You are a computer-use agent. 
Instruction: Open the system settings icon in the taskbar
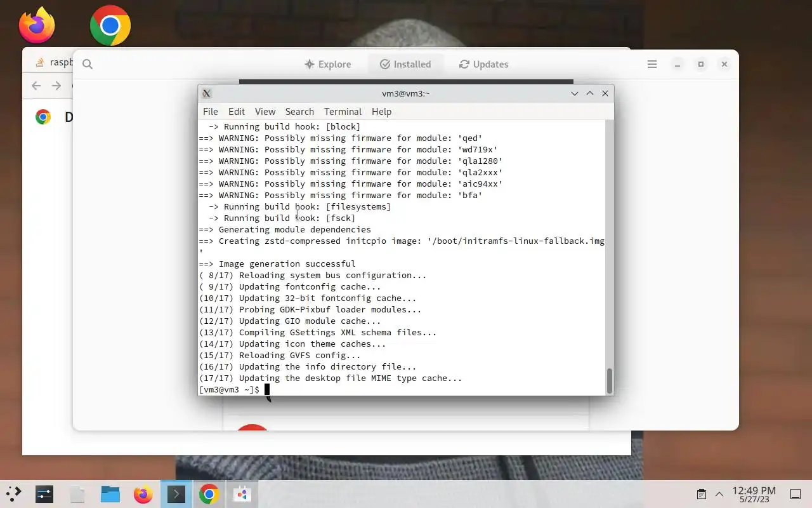click(x=44, y=494)
